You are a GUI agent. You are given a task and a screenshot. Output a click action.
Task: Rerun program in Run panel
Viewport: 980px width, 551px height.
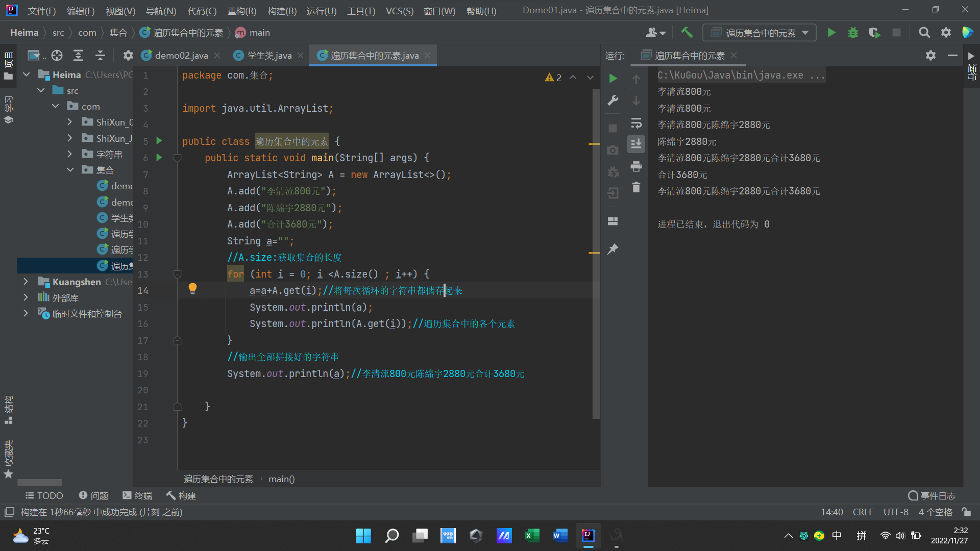pos(613,78)
